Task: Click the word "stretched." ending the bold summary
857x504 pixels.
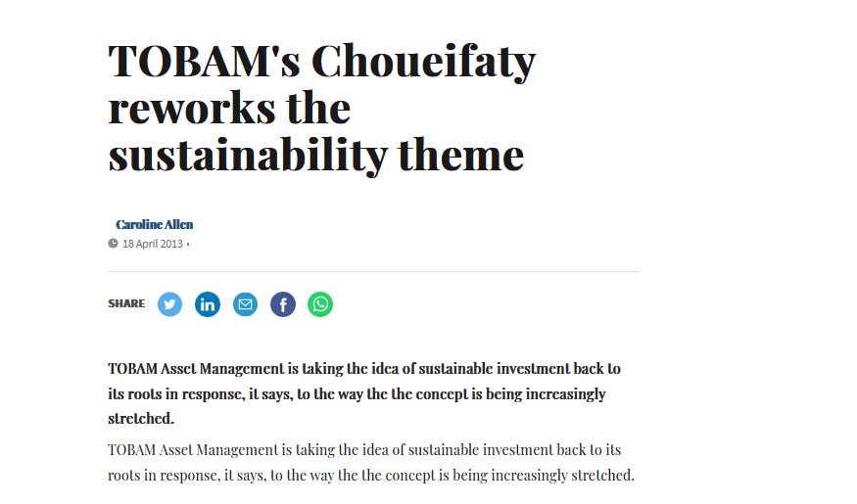Action: tap(140, 419)
